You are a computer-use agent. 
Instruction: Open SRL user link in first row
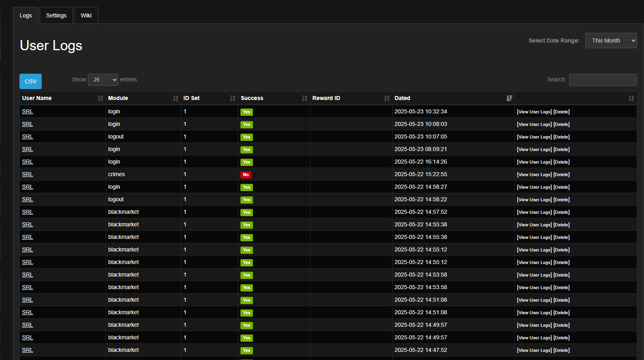28,111
